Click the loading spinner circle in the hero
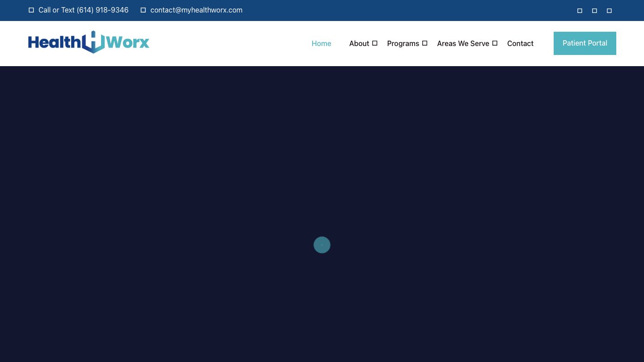 [x=322, y=245]
